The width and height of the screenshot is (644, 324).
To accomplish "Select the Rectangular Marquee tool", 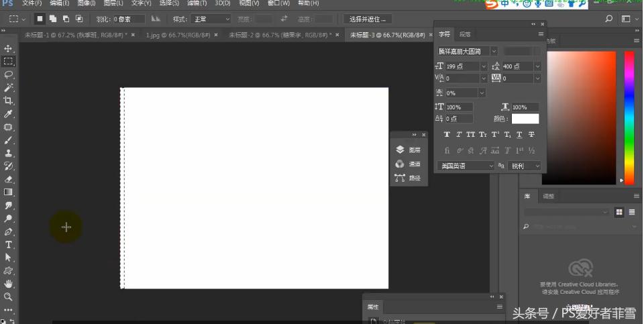I will [x=8, y=62].
